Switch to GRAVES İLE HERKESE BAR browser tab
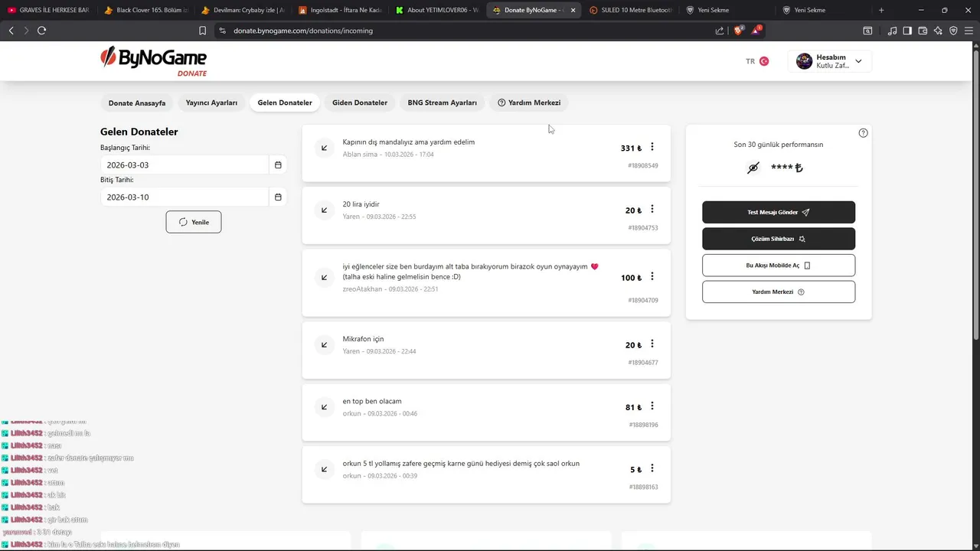This screenshot has width=980, height=551. click(49, 10)
